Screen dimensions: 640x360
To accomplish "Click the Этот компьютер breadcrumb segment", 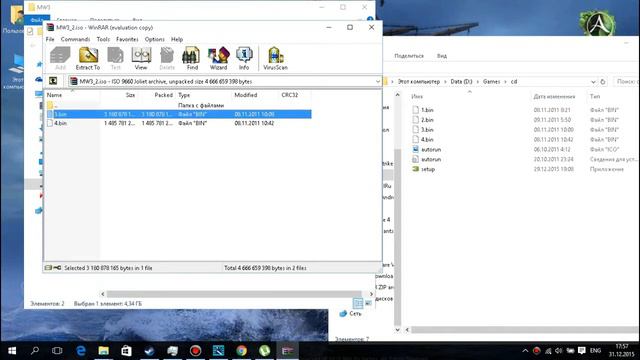I will pyautogui.click(x=419, y=82).
